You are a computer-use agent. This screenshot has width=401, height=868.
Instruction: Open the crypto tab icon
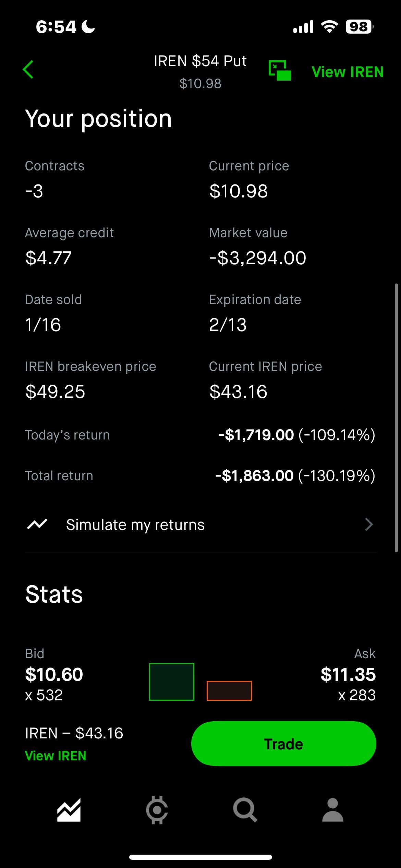pos(157,810)
